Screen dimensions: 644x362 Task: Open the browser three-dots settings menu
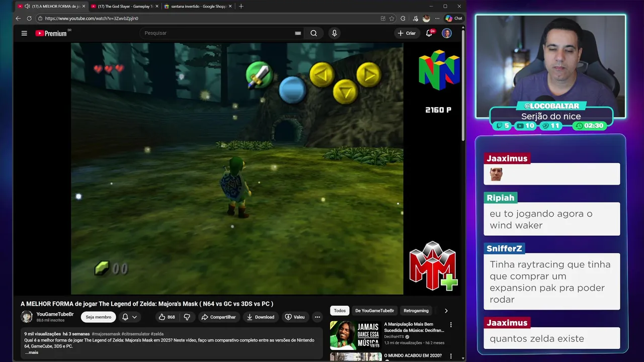(x=437, y=19)
